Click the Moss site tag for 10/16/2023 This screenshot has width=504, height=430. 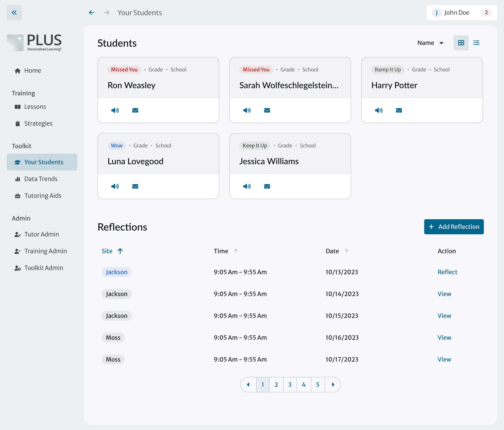point(113,338)
